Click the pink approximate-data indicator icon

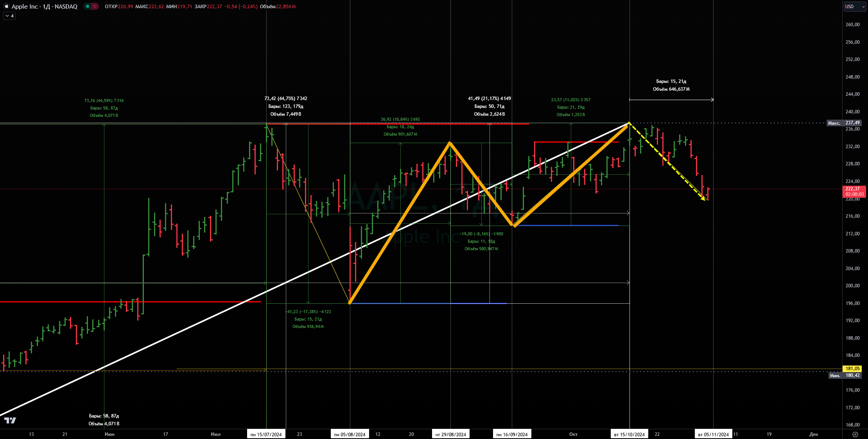[x=95, y=6]
